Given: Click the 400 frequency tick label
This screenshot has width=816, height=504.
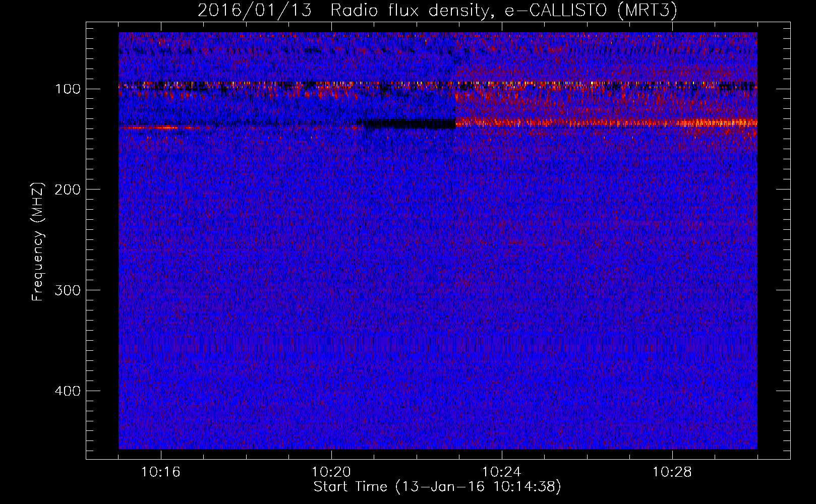Looking at the screenshot, I should coord(68,391).
